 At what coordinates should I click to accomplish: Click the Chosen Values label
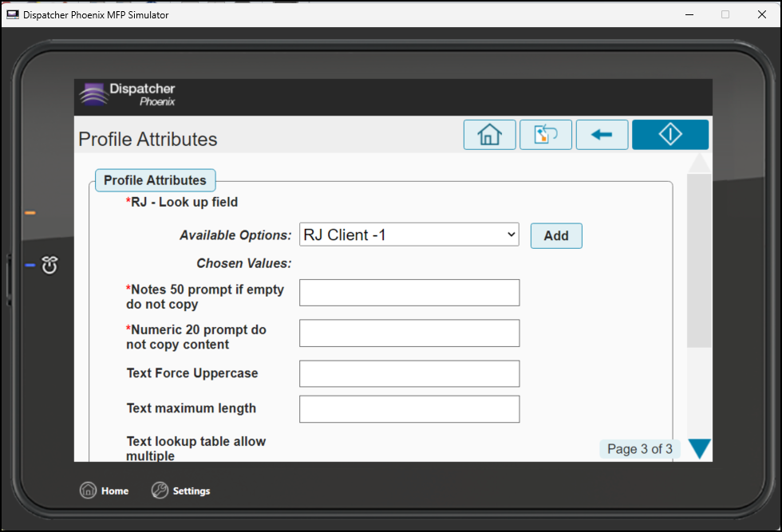pos(244,263)
